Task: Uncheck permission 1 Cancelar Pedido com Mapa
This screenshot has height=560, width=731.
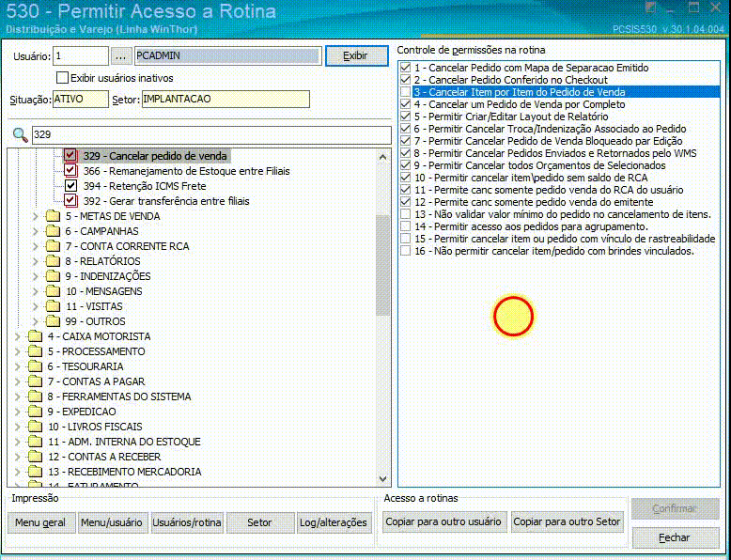Action: [406, 68]
